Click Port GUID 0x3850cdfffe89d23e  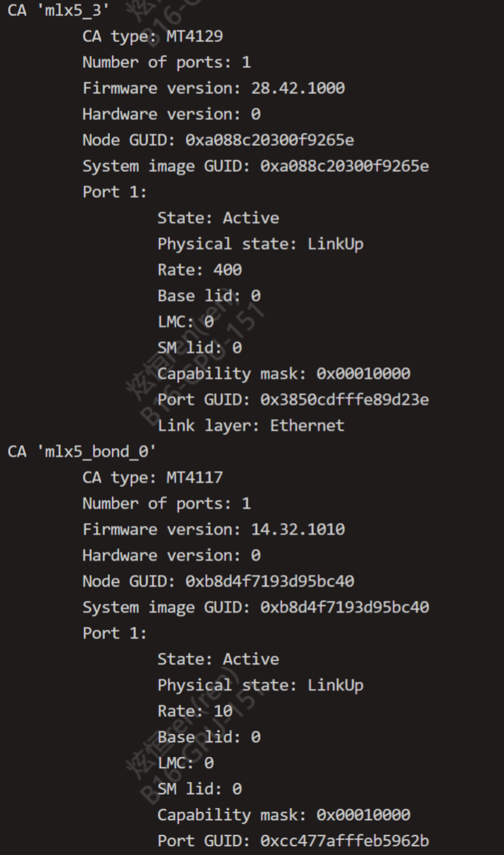[293, 400]
